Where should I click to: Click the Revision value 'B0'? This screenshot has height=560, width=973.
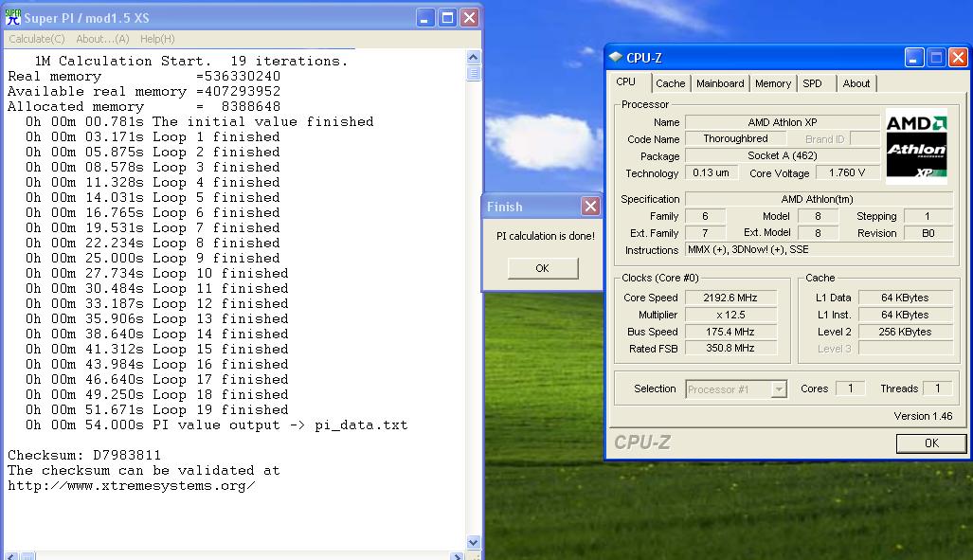point(928,233)
